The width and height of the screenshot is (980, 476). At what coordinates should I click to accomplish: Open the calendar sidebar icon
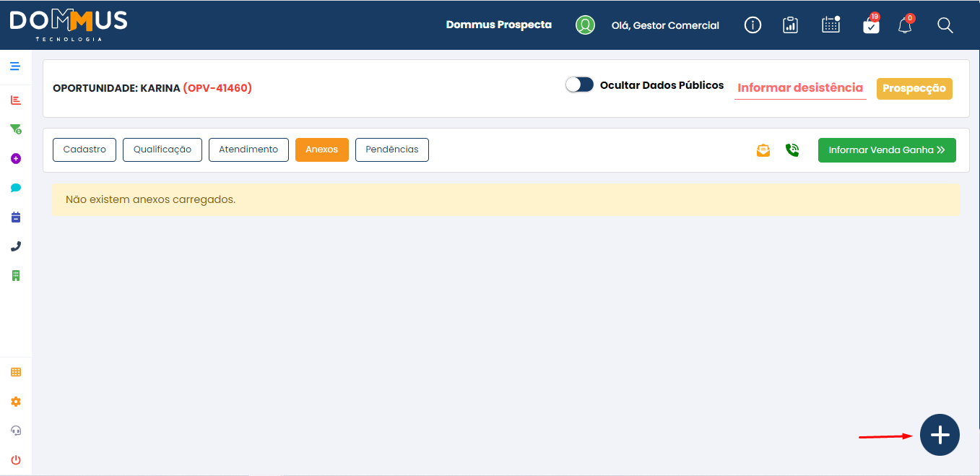16,217
